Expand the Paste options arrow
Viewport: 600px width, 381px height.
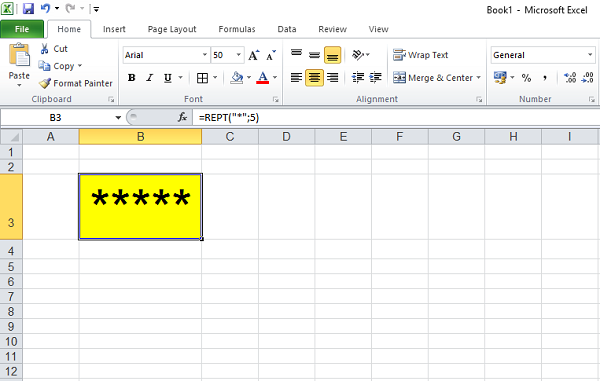(19, 85)
